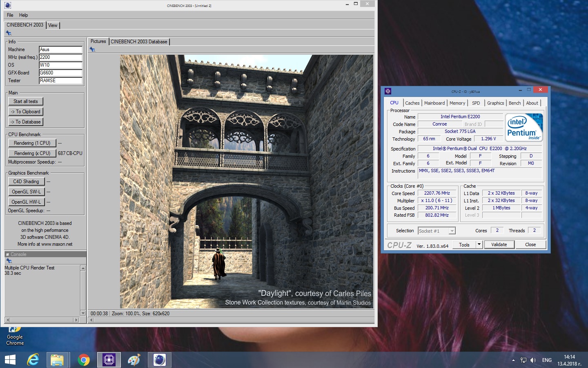Switch to CINEBENCH in the taskbar
The width and height of the screenshot is (588, 368).
tap(159, 360)
